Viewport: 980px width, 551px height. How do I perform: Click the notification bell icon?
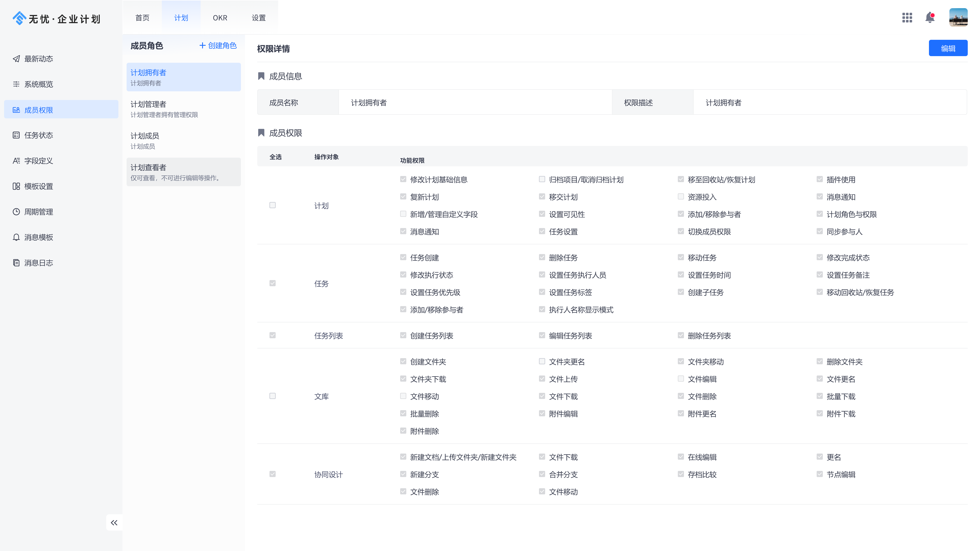930,18
